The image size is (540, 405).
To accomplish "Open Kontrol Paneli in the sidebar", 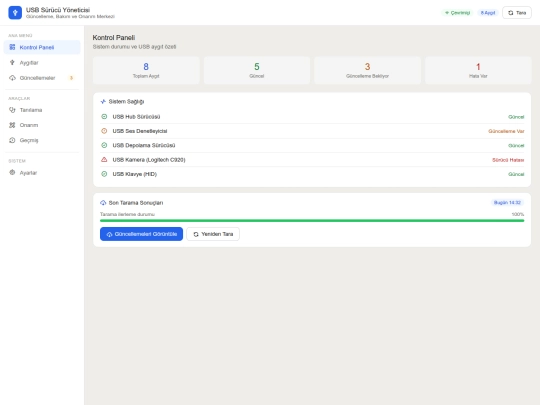I will click(42, 47).
